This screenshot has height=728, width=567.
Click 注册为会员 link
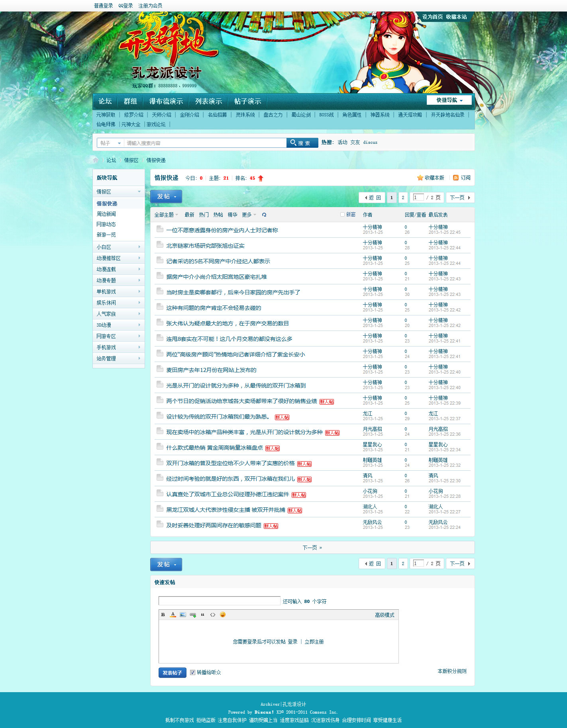[150, 6]
